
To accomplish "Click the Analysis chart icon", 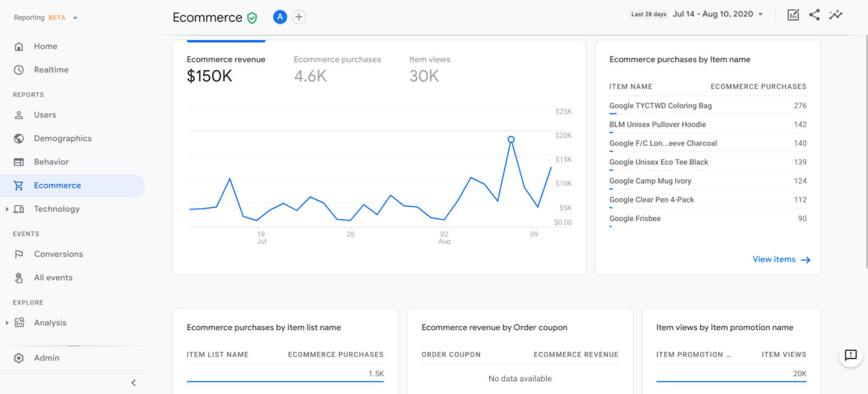I will click(x=20, y=322).
